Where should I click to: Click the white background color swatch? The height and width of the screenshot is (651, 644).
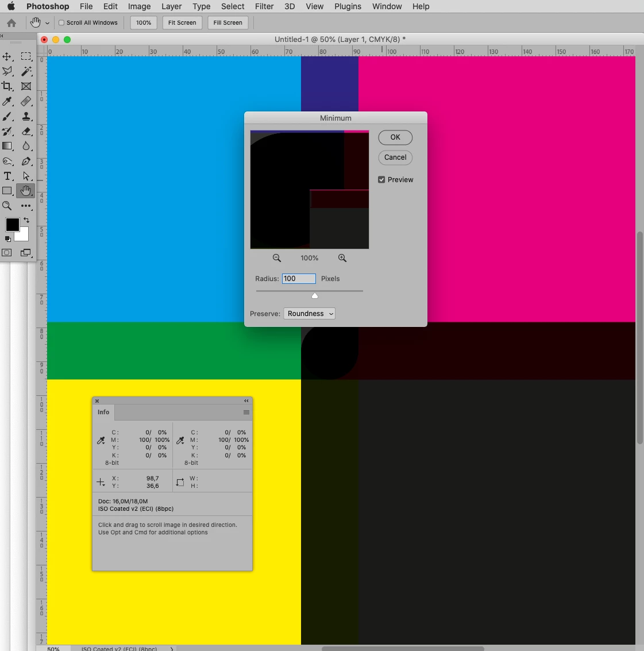tap(23, 236)
